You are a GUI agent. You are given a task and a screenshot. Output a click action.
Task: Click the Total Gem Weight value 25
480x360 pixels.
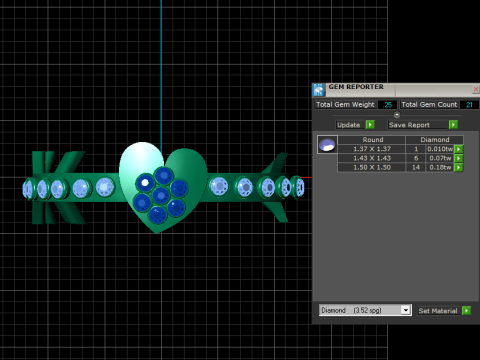388,105
